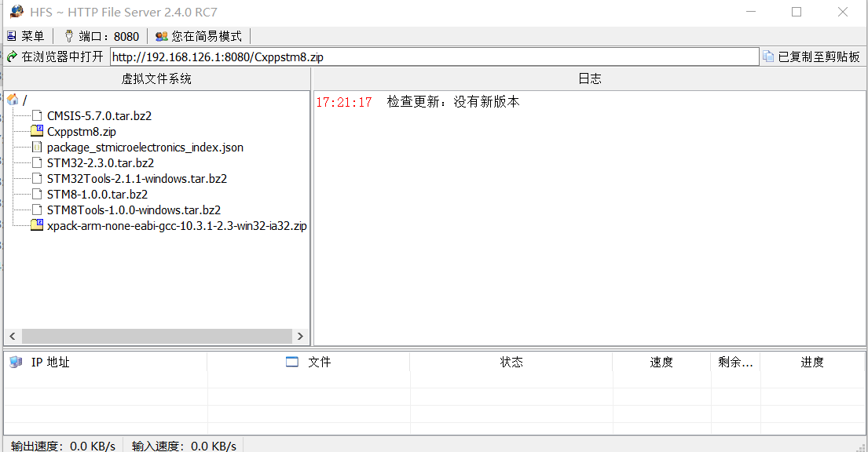Select STM32Tools-2.1.1-windows.tar.bz2 entry
The height and width of the screenshot is (452, 868).
tap(137, 179)
